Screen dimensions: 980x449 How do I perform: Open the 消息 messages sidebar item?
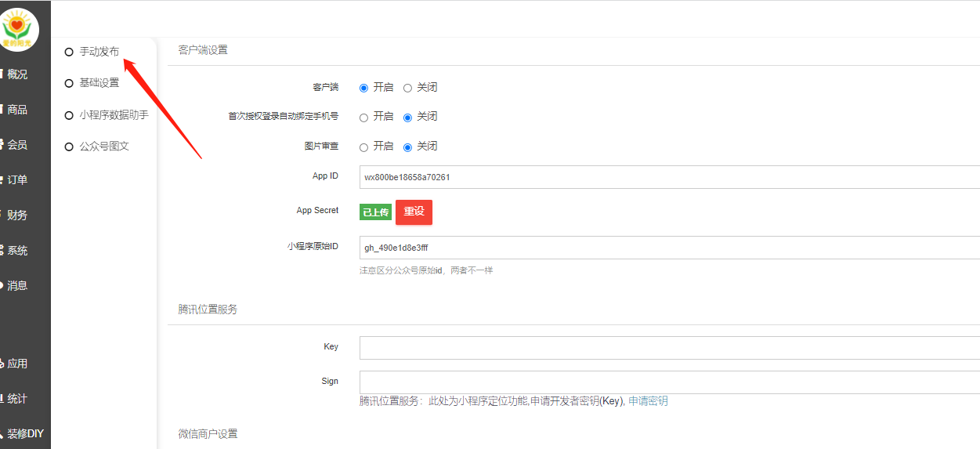coord(17,286)
